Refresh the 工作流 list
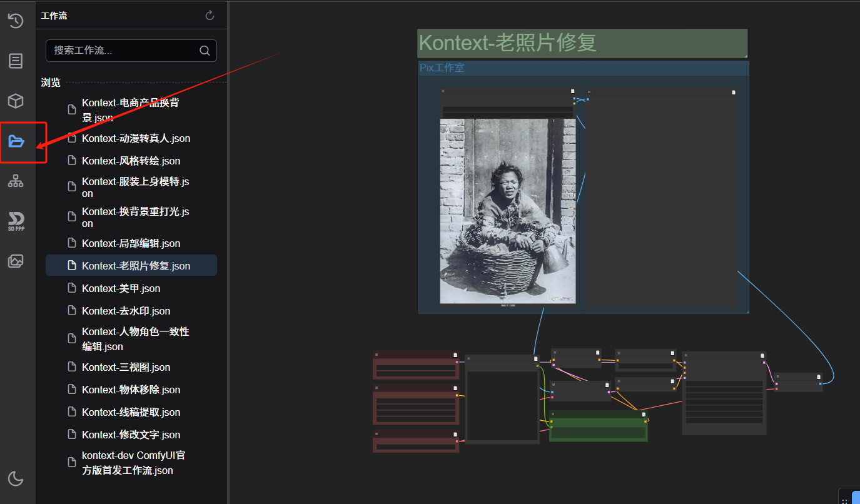The image size is (860, 504). [x=210, y=16]
